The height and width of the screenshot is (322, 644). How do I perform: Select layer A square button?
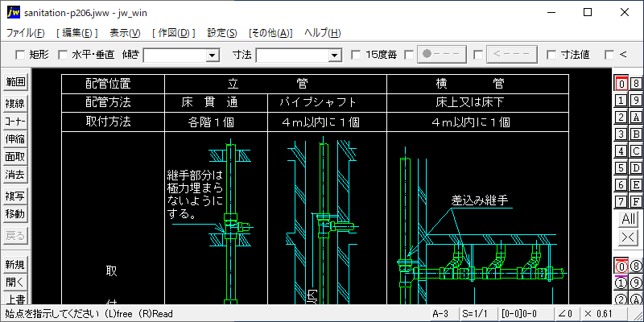[636, 117]
